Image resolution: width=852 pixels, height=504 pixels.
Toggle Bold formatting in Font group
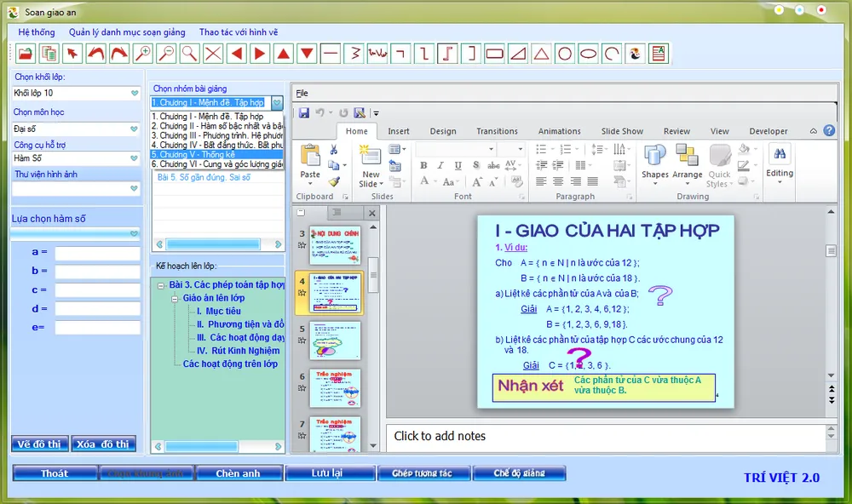(423, 166)
